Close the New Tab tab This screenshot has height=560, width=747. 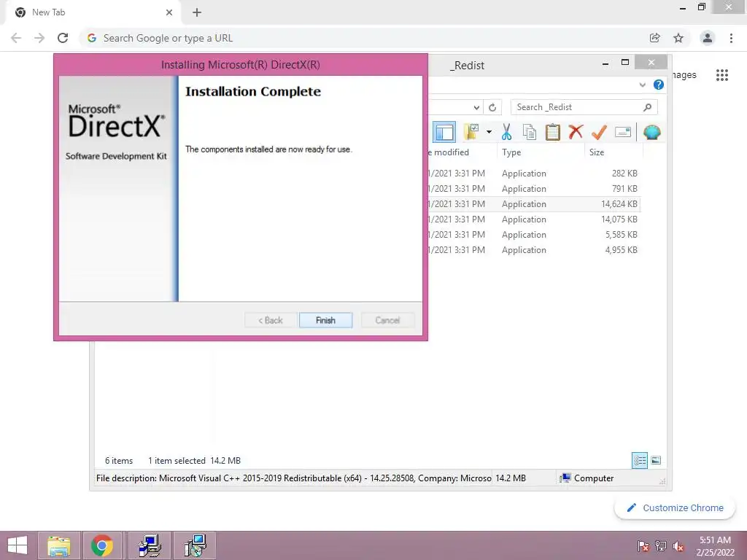(169, 12)
